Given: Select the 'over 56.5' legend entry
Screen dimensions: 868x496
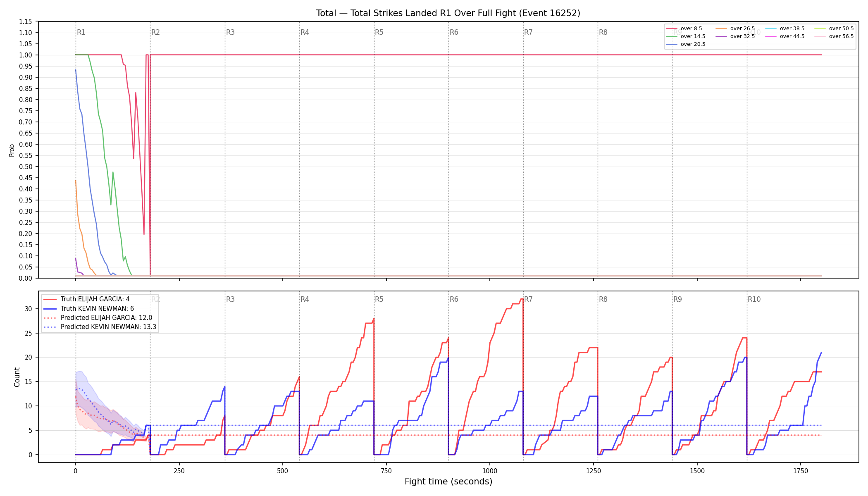Looking at the screenshot, I should (834, 36).
